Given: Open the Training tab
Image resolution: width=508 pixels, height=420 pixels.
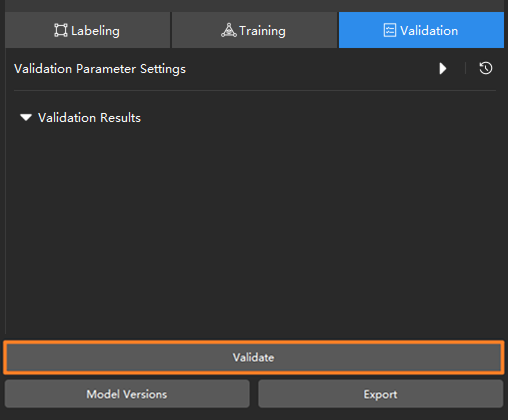Looking at the screenshot, I should click(254, 30).
